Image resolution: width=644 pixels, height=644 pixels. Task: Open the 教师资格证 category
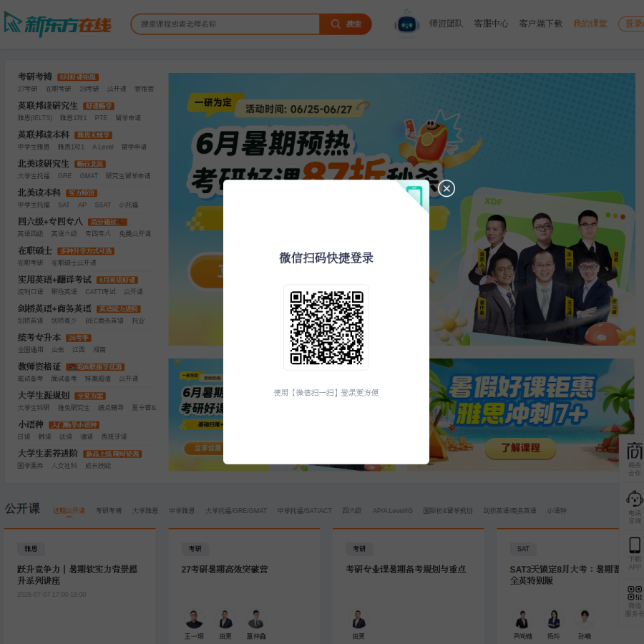click(x=39, y=366)
